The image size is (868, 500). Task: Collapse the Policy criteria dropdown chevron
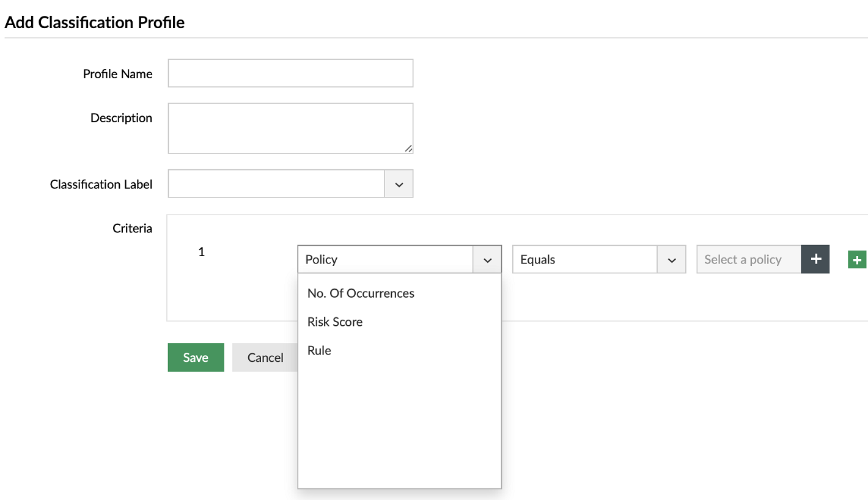487,260
